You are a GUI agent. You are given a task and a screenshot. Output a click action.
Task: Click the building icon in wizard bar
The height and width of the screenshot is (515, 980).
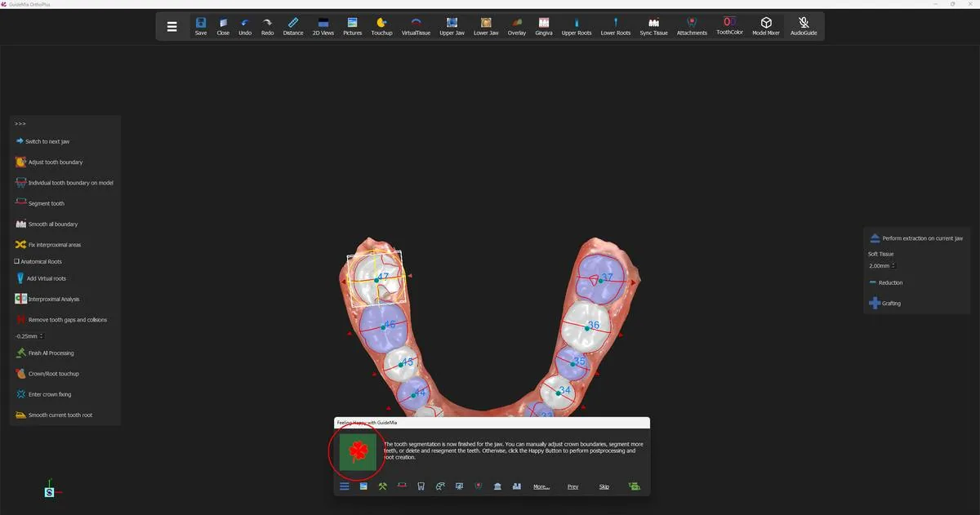(x=497, y=486)
